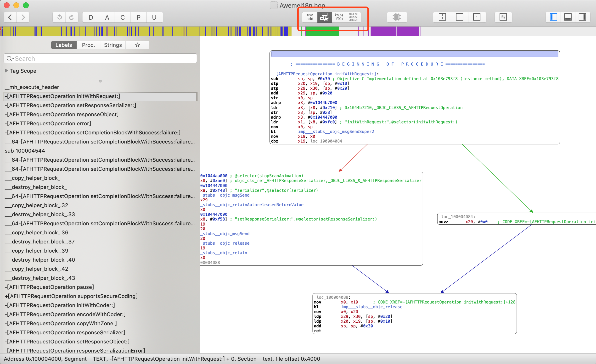596x364 pixels.
Task: Mark as undefined with U button
Action: 154,17
